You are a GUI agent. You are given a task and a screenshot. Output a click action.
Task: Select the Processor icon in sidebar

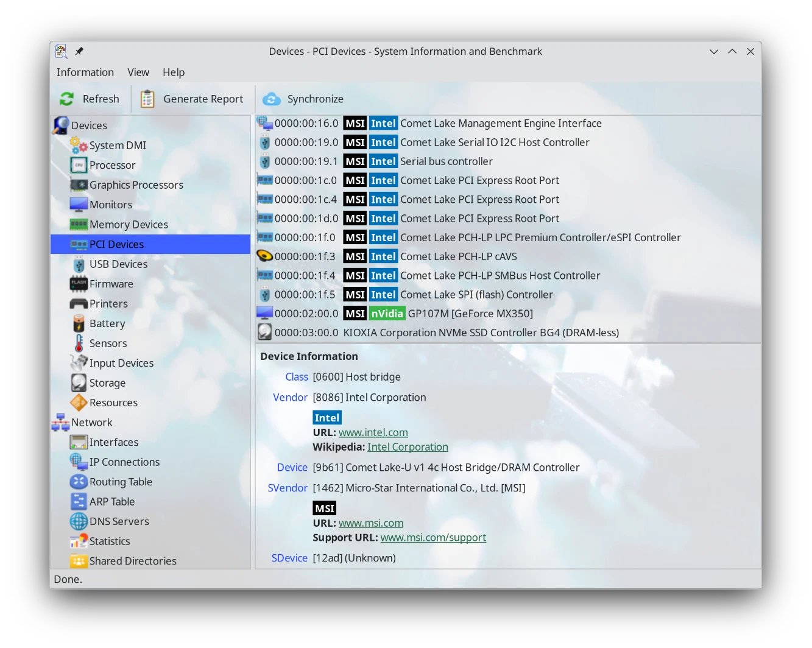pyautogui.click(x=79, y=165)
